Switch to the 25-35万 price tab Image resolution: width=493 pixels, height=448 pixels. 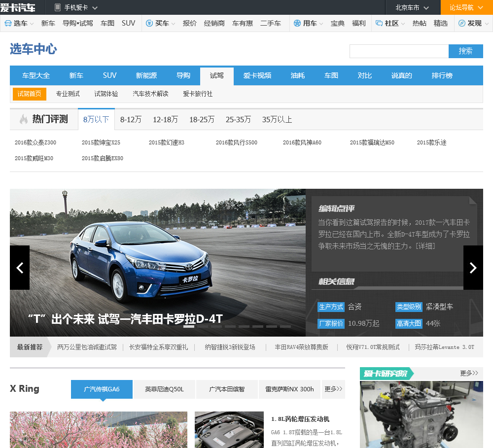[x=238, y=119]
